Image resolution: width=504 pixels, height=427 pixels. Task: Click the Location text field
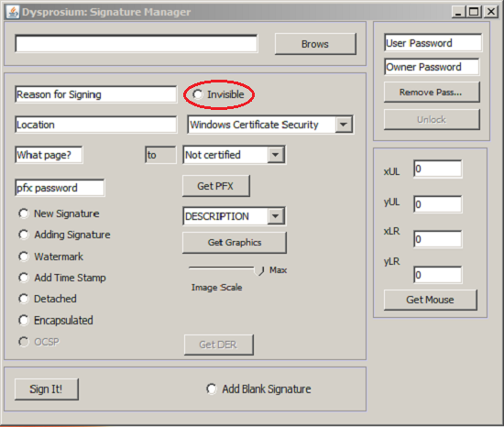[96, 125]
